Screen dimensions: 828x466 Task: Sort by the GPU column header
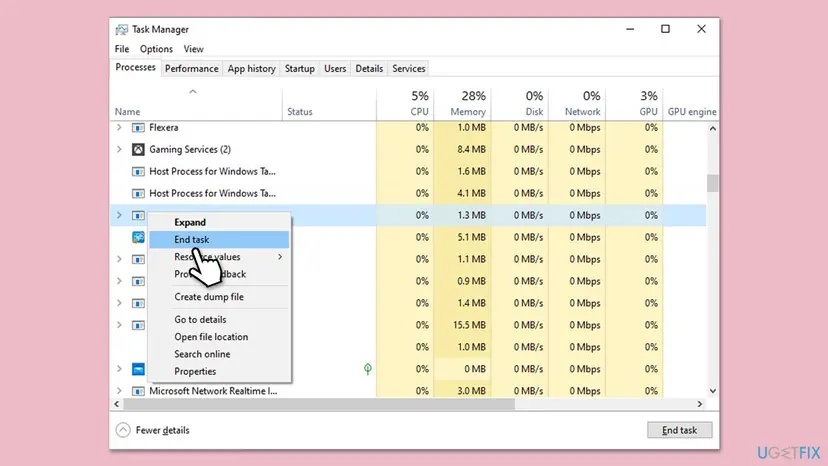634,104
